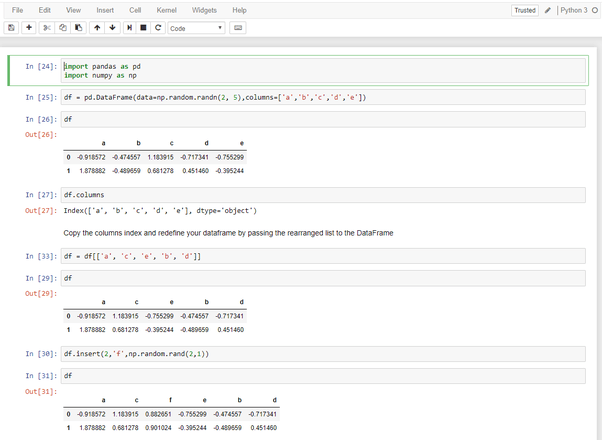Click the Out[26] output prompt
This screenshot has width=602, height=440.
(41, 135)
